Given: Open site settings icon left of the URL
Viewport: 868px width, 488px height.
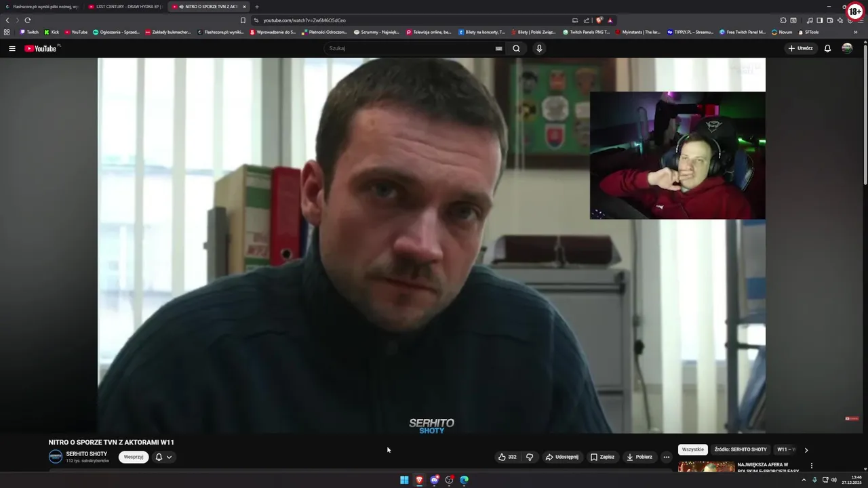Looking at the screenshot, I should tap(256, 20).
